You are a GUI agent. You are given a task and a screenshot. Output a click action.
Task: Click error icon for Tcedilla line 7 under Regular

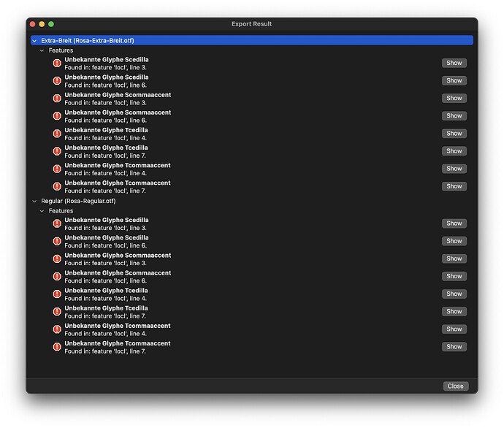[x=57, y=311]
